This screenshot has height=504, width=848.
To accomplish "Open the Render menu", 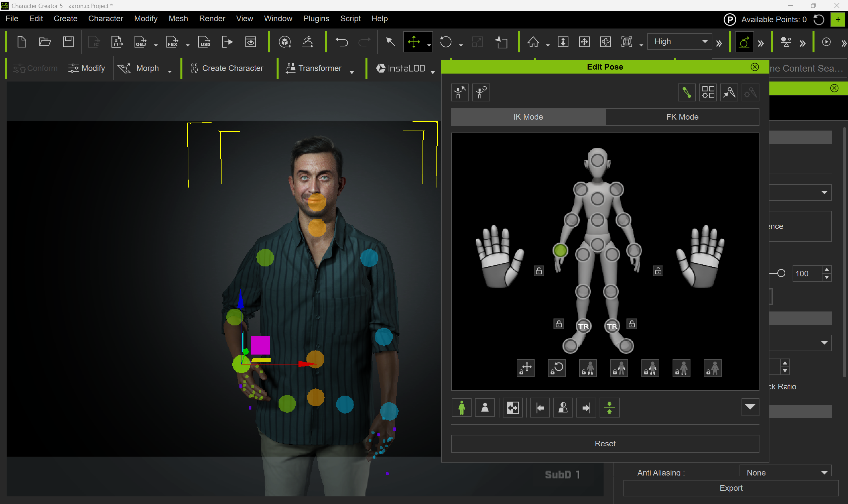I will (212, 19).
